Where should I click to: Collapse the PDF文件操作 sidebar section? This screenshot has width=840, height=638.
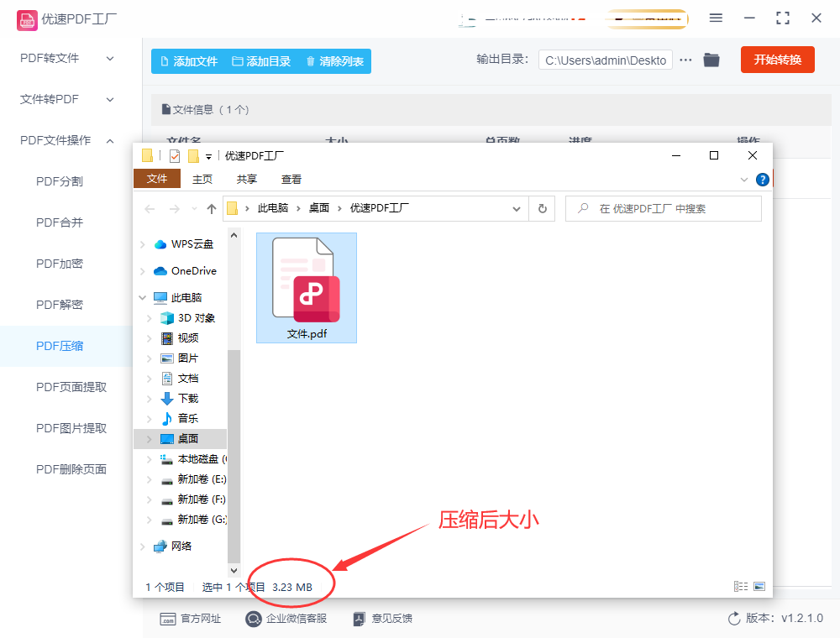point(110,141)
